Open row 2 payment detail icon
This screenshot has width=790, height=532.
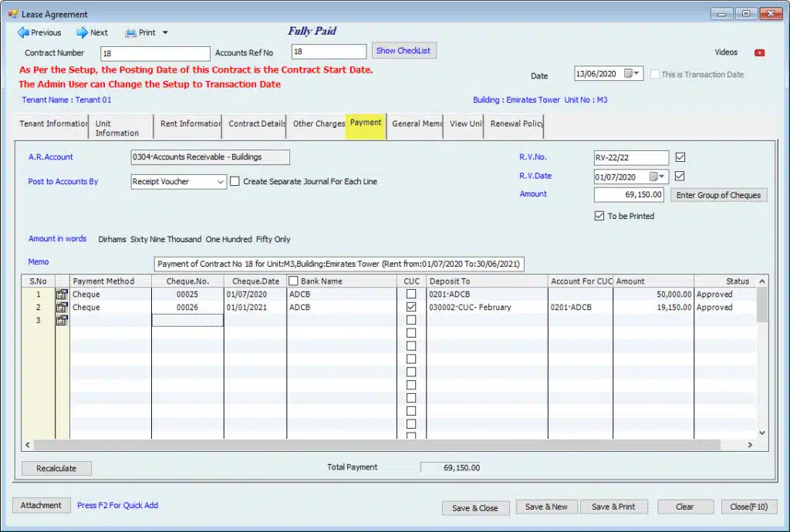click(x=62, y=308)
